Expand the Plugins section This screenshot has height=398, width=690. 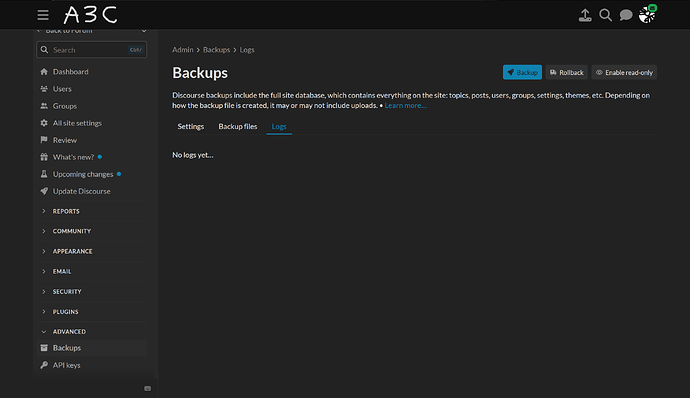point(92,312)
